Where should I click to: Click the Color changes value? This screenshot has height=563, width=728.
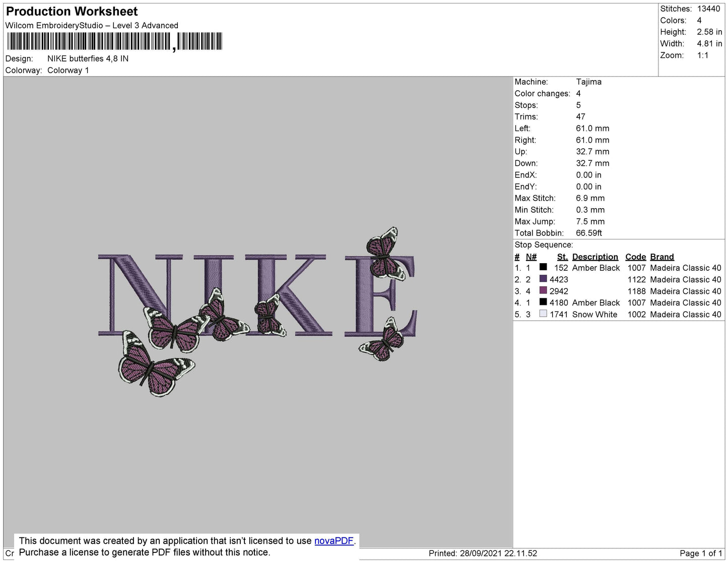[x=578, y=93]
